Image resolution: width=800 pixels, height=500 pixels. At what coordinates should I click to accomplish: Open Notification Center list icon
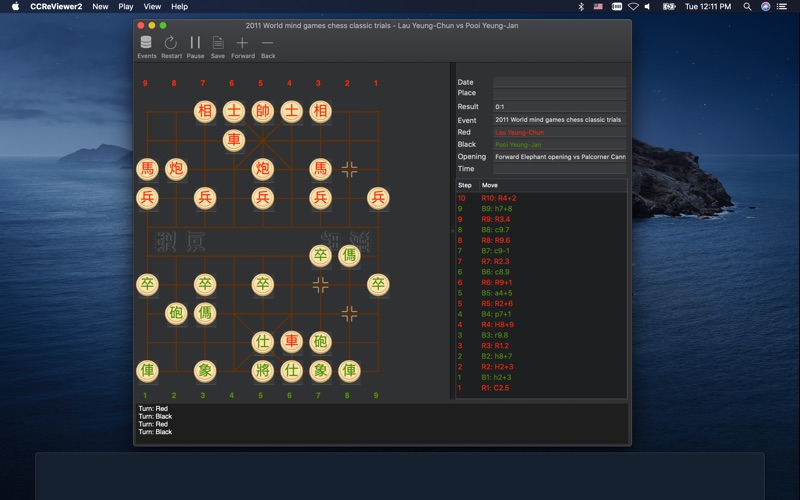pyautogui.click(x=782, y=6)
